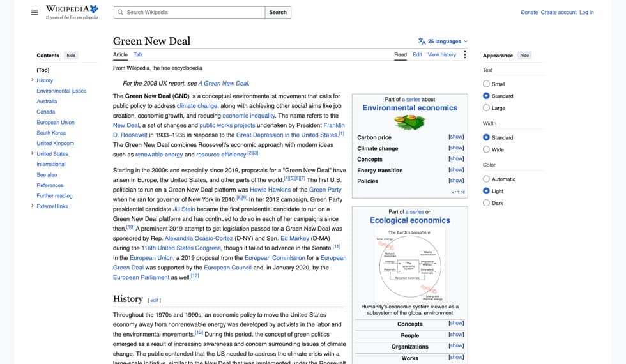Click the Search button
The image size is (626, 364).
tap(278, 12)
